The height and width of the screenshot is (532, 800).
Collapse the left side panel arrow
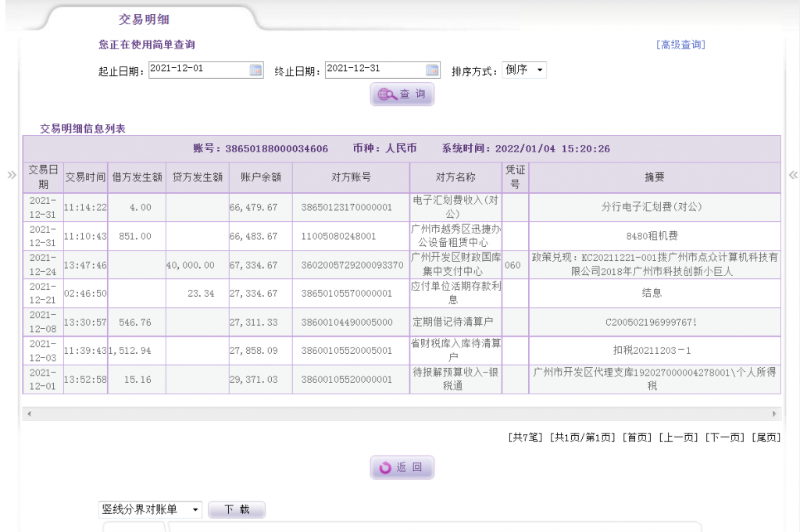click(x=12, y=174)
